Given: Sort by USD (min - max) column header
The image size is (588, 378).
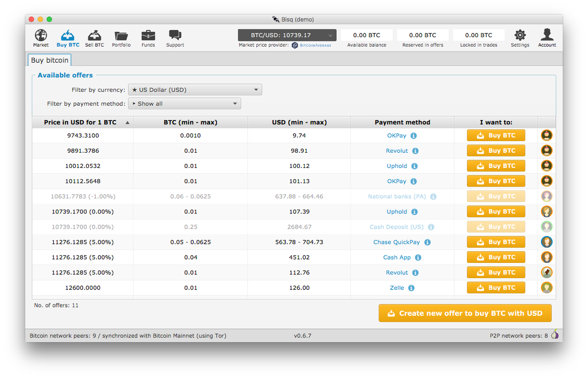Looking at the screenshot, I should click(x=299, y=122).
